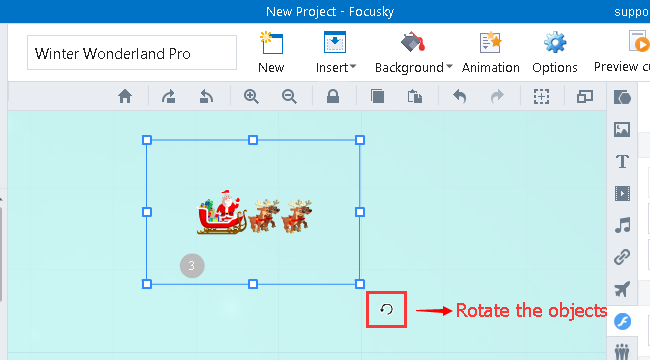Open the Insert dropdown menu
Image resolution: width=650 pixels, height=360 pixels.
click(x=335, y=52)
